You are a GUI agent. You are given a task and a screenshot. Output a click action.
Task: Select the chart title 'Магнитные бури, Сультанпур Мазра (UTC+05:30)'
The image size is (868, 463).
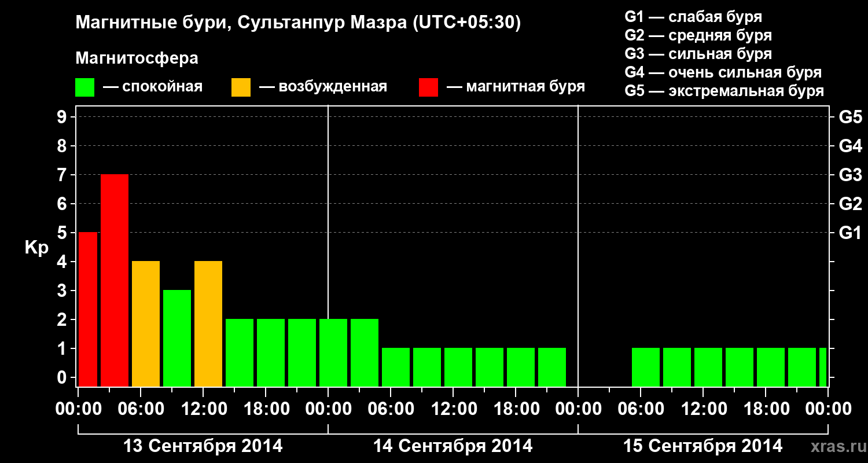[x=299, y=23]
